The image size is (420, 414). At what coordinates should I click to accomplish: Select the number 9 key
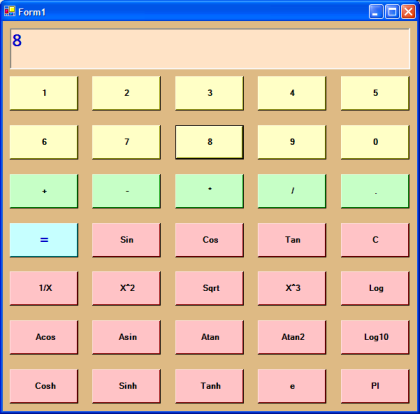pyautogui.click(x=292, y=142)
